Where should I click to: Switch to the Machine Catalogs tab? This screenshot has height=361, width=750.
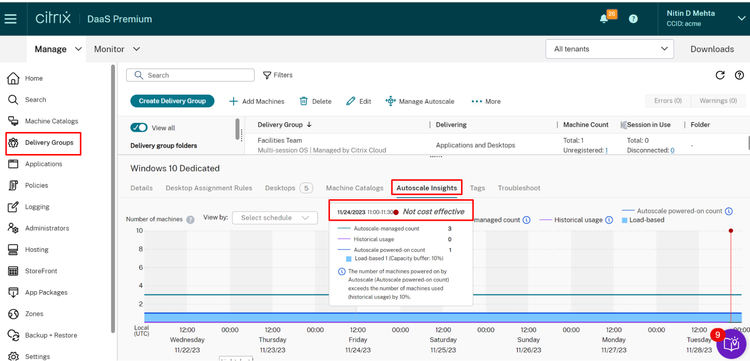(x=354, y=188)
